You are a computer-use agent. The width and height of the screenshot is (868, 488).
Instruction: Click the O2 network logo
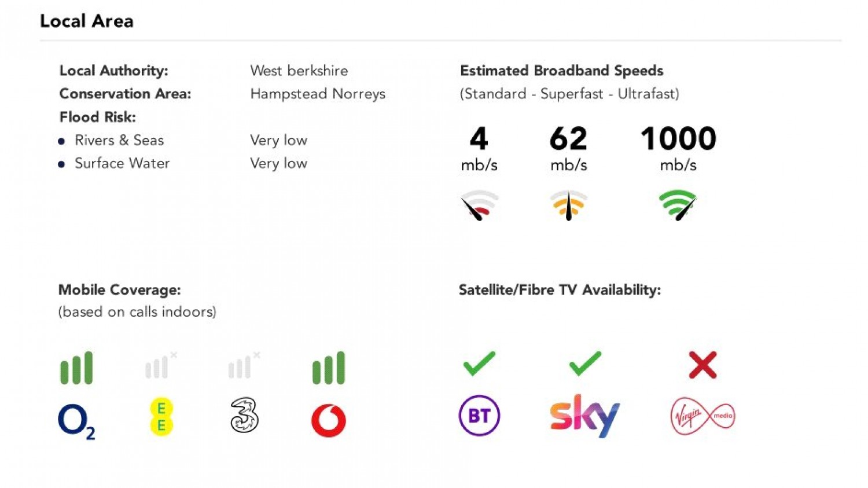76,421
